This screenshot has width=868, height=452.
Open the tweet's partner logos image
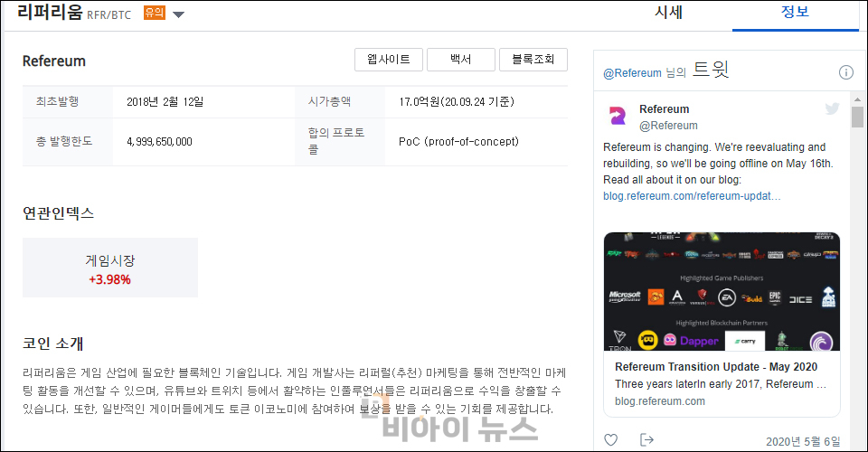click(722, 292)
